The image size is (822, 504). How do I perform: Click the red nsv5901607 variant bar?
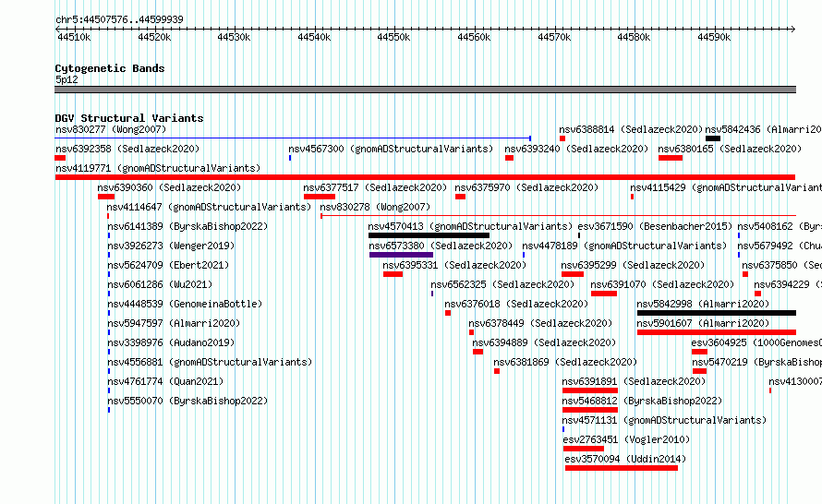pos(717,332)
